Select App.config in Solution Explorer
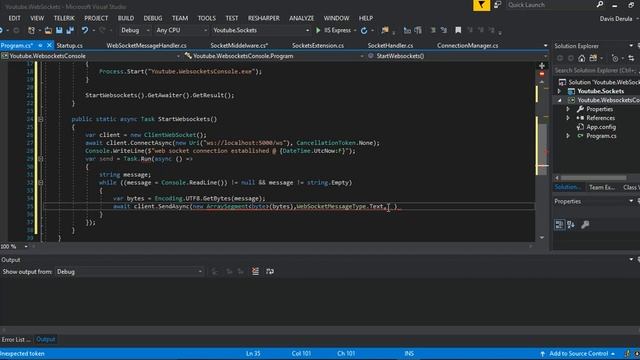Screen dimensions: 640x360 pos(601,127)
